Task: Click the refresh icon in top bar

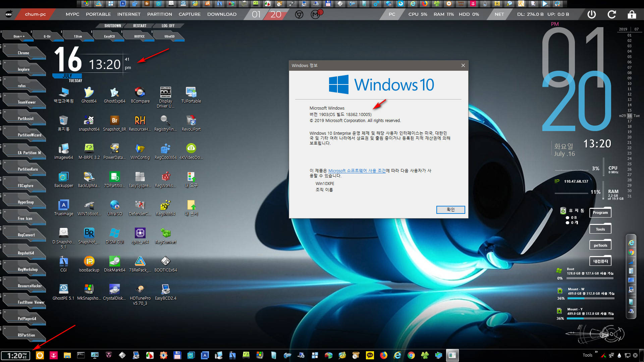Action: [612, 14]
